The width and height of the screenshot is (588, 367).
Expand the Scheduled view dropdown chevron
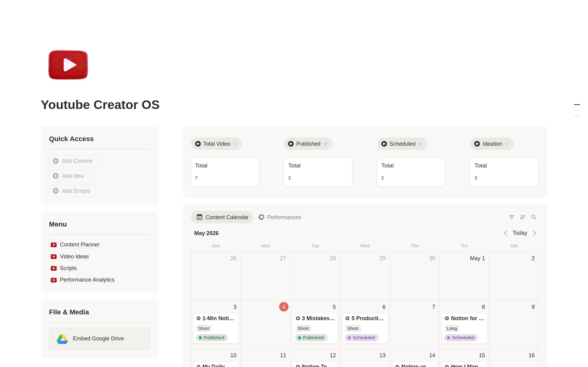(x=420, y=144)
